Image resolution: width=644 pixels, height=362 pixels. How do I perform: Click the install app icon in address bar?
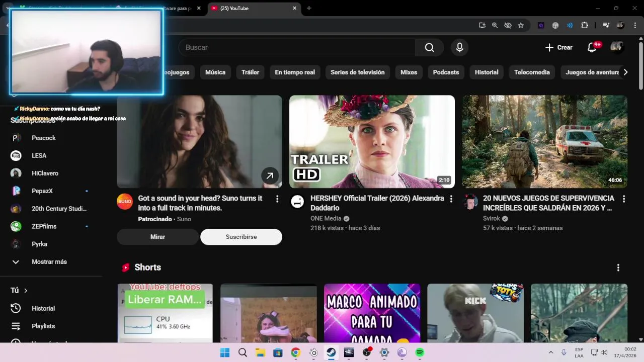482,25
